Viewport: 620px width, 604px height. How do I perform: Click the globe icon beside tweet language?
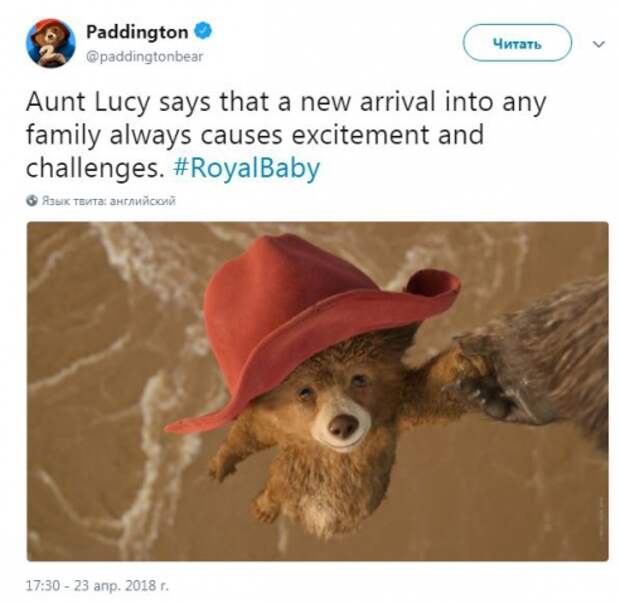click(32, 200)
